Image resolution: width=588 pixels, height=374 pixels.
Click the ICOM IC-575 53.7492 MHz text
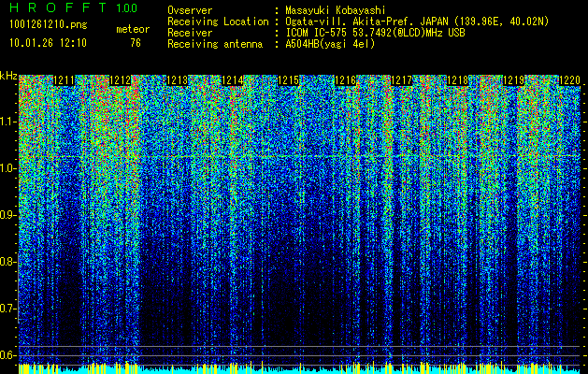375,33
